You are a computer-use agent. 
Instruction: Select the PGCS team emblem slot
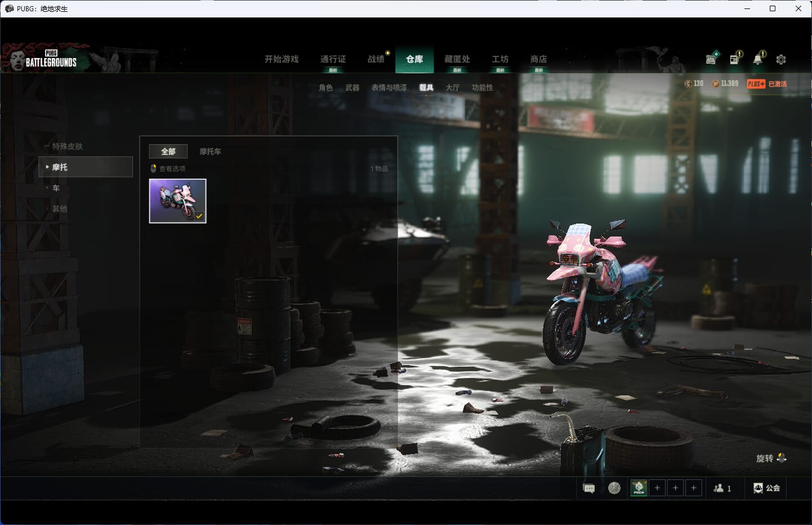click(639, 488)
